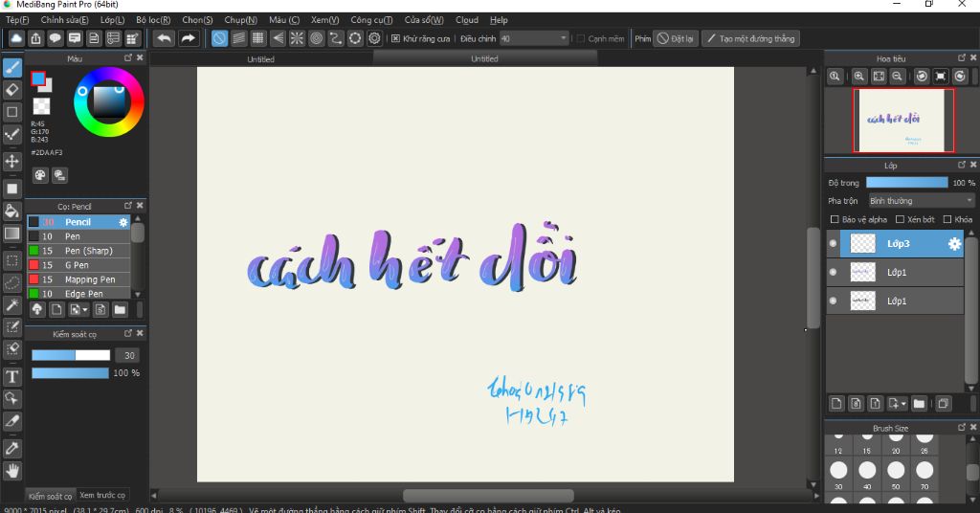This screenshot has height=513, width=980.
Task: Open add layer dropdown arrow in Layer panel
Action: tap(903, 404)
